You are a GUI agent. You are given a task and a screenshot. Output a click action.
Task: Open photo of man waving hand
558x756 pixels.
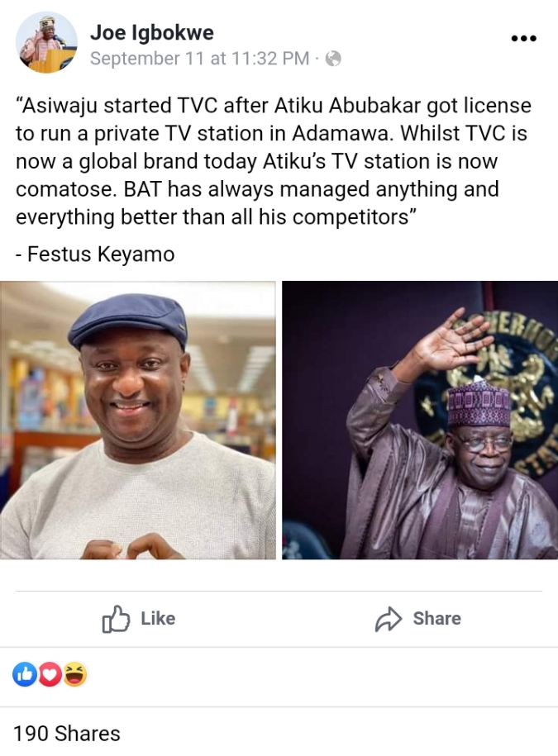pyautogui.click(x=420, y=421)
